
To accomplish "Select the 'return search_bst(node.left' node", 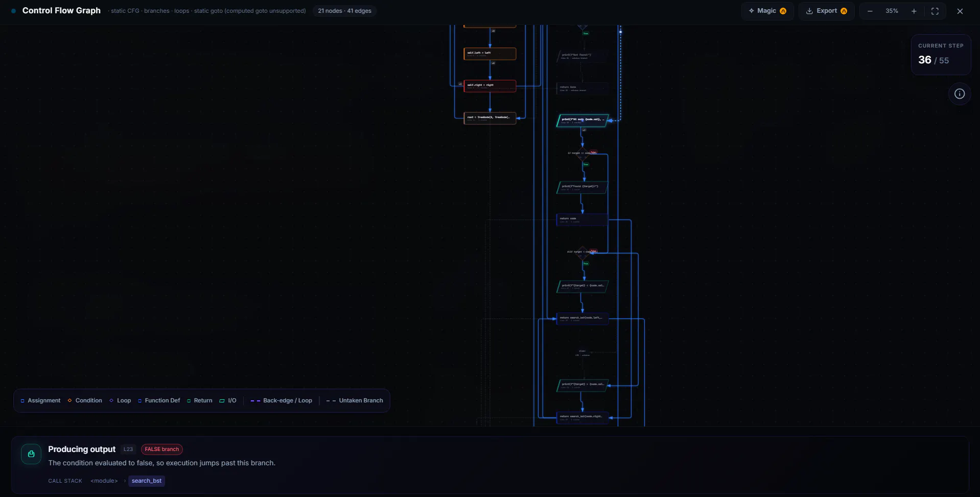I will 582,319.
